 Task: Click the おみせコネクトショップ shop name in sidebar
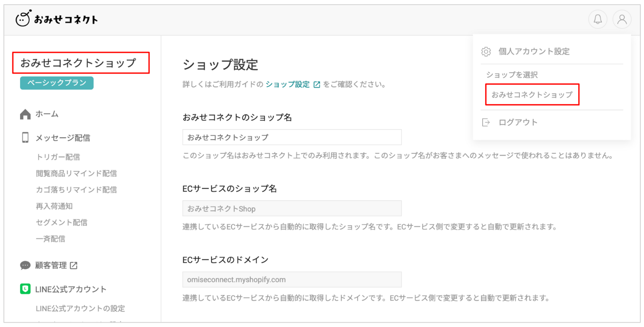[x=78, y=63]
